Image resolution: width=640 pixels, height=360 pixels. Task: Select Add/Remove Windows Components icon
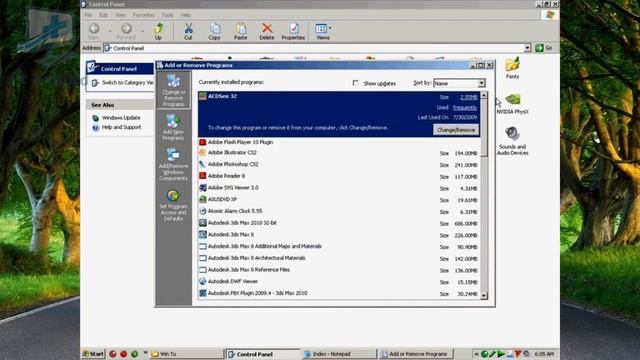pyautogui.click(x=173, y=164)
